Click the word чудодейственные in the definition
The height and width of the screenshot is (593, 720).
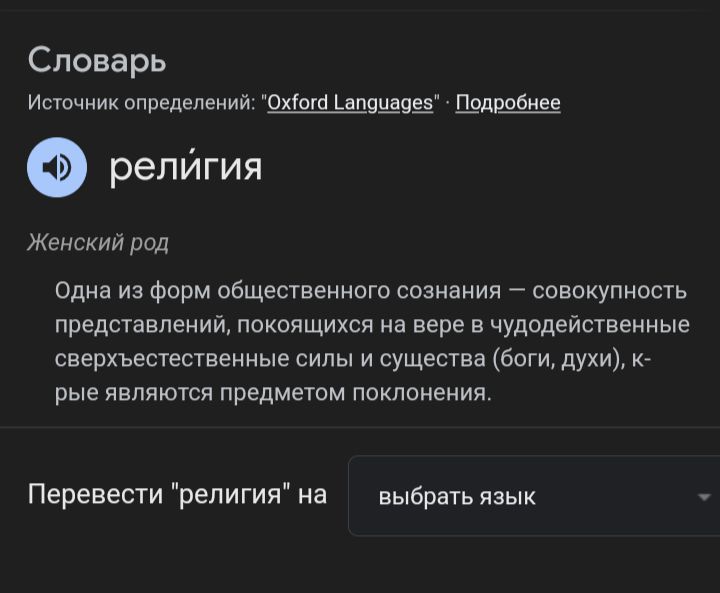pos(590,325)
